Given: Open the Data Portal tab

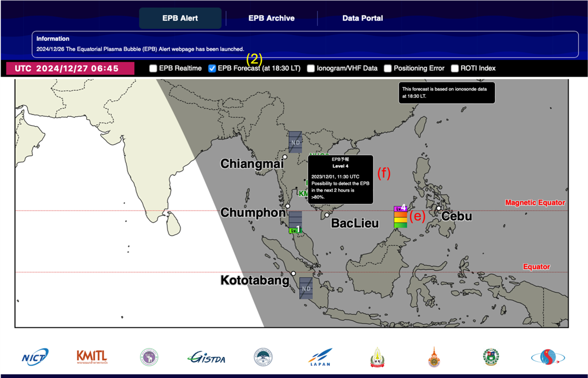Looking at the screenshot, I should [x=363, y=18].
